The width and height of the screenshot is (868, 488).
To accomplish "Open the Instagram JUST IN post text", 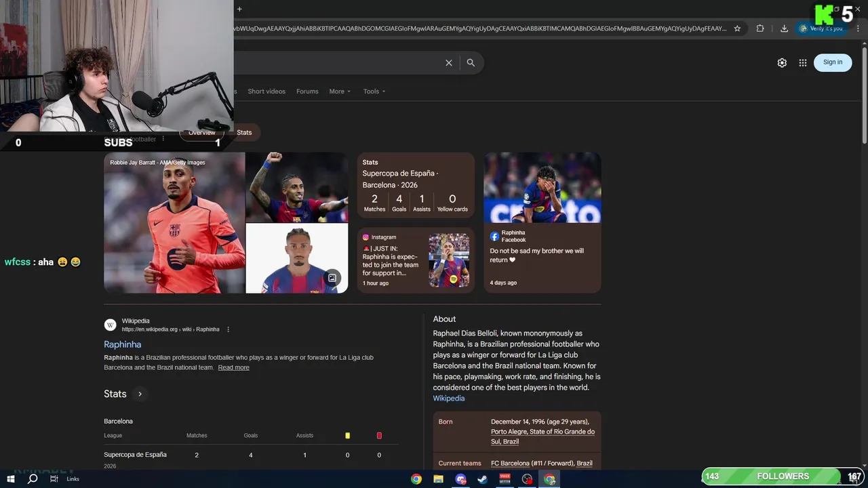I will (391, 261).
